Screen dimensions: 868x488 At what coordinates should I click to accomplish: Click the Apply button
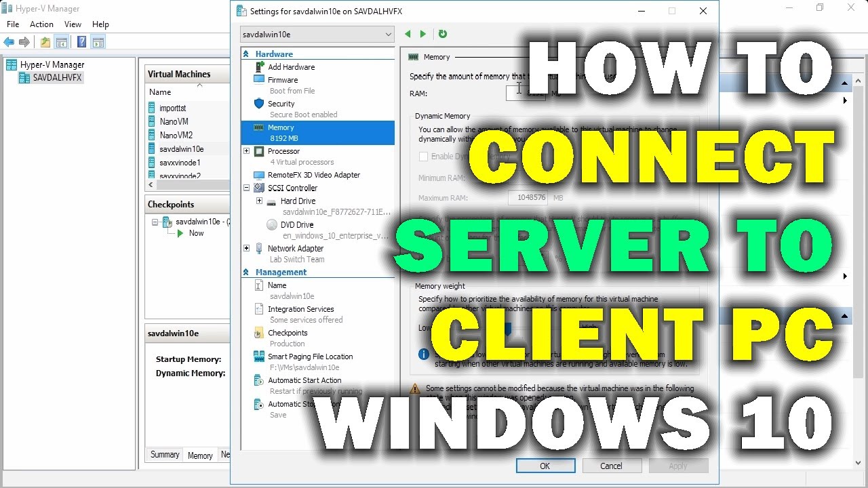click(x=678, y=466)
